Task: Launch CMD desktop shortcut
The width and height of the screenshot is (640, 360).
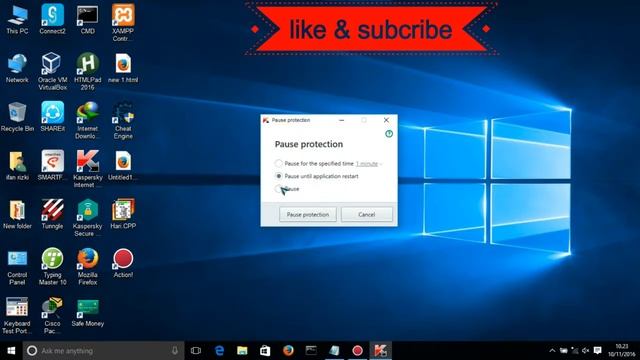Action: click(x=87, y=19)
